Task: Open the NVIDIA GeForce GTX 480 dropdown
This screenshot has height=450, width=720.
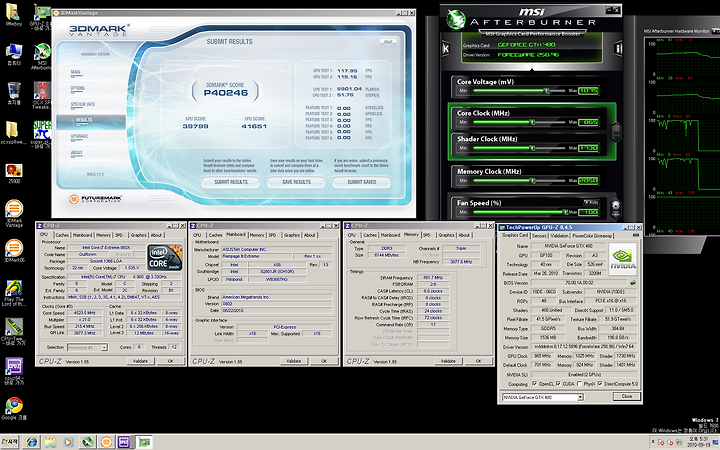Action: (x=542, y=397)
